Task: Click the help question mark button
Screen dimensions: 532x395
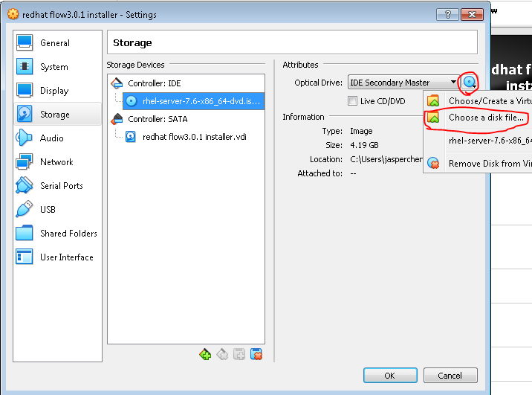Action: pyautogui.click(x=447, y=14)
